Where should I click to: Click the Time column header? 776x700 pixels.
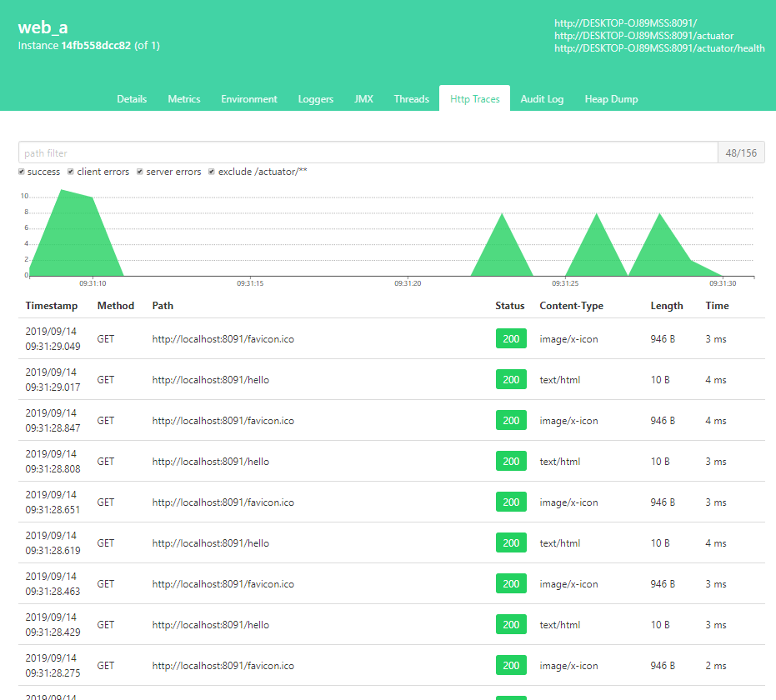pyautogui.click(x=717, y=306)
